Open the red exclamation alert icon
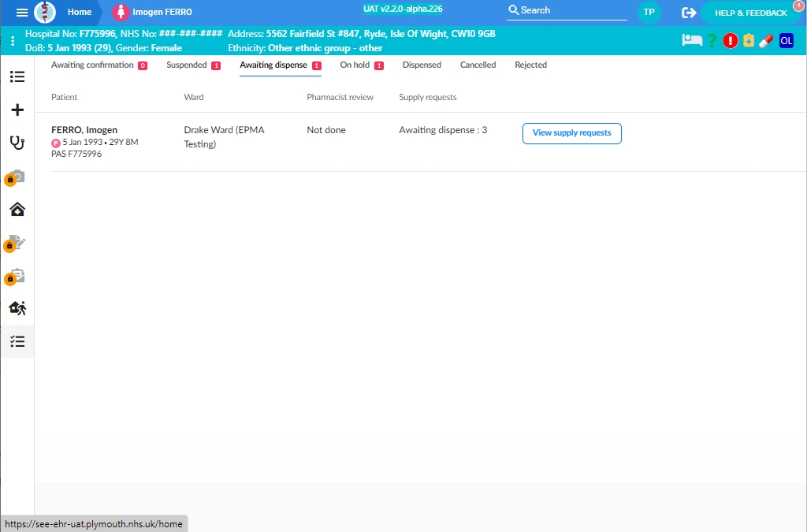This screenshot has width=807, height=532. click(730, 41)
